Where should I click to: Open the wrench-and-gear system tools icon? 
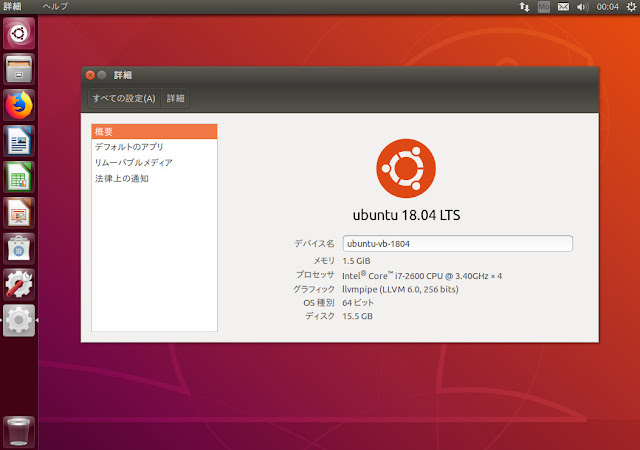(x=19, y=284)
